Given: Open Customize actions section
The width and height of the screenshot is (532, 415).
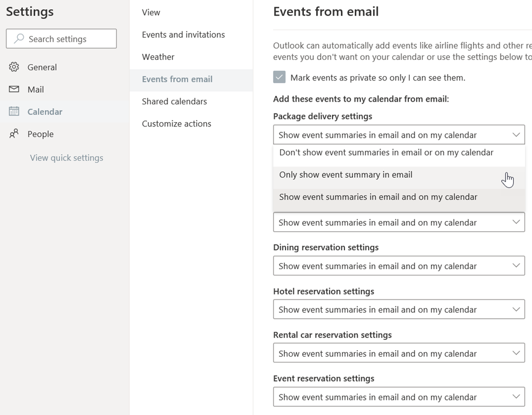Looking at the screenshot, I should 176,124.
